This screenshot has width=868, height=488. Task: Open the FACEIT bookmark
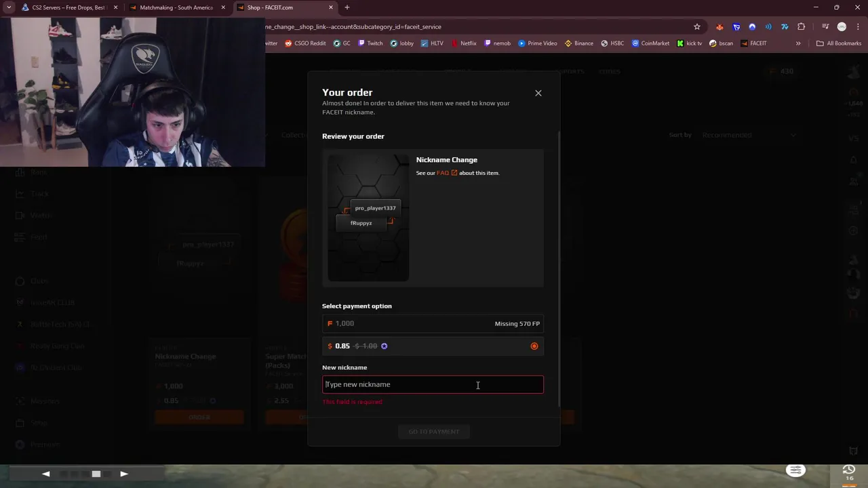click(753, 43)
